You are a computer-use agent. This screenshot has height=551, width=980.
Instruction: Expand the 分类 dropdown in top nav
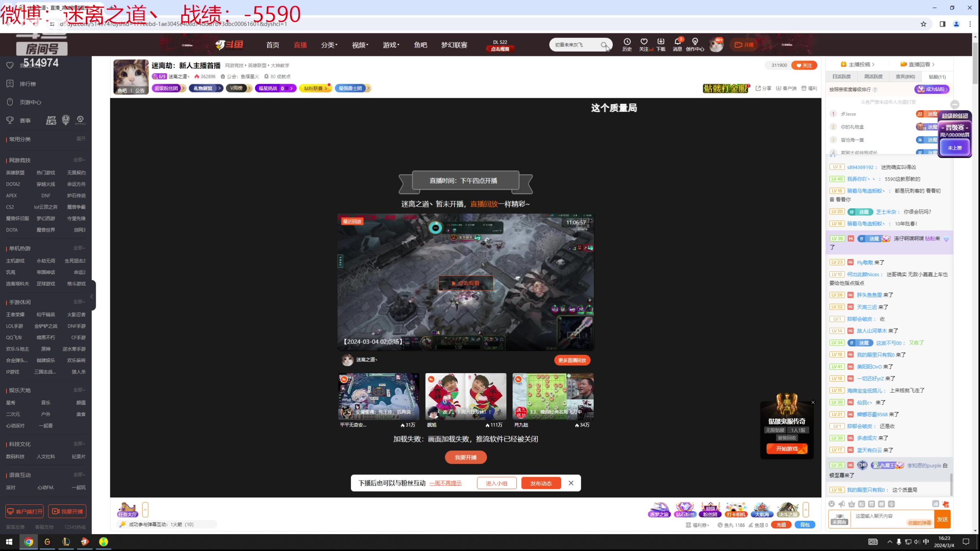(x=329, y=45)
